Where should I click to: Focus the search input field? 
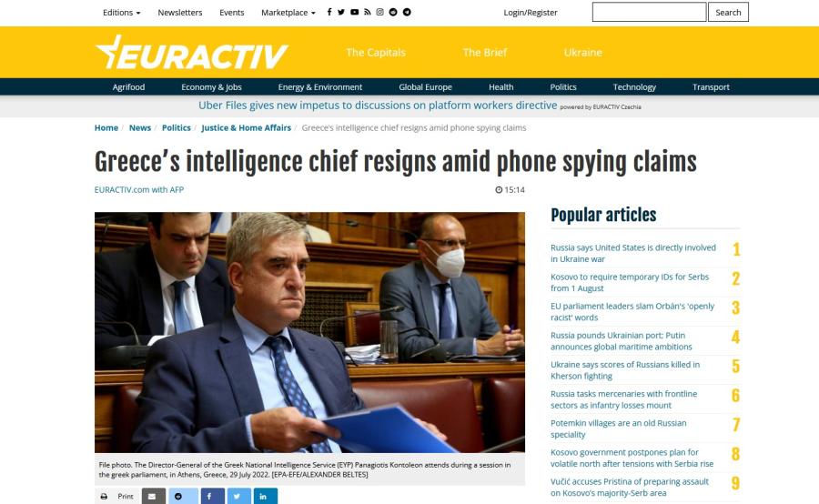tap(649, 12)
